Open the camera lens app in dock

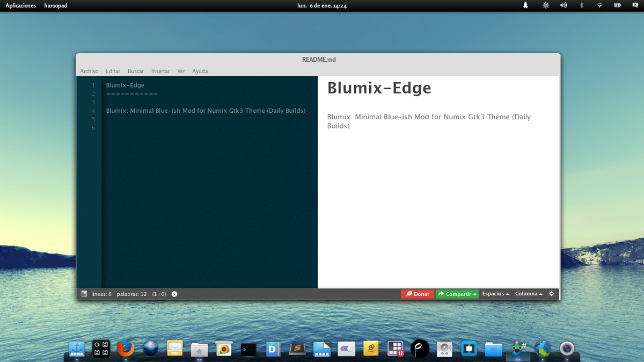click(x=567, y=349)
